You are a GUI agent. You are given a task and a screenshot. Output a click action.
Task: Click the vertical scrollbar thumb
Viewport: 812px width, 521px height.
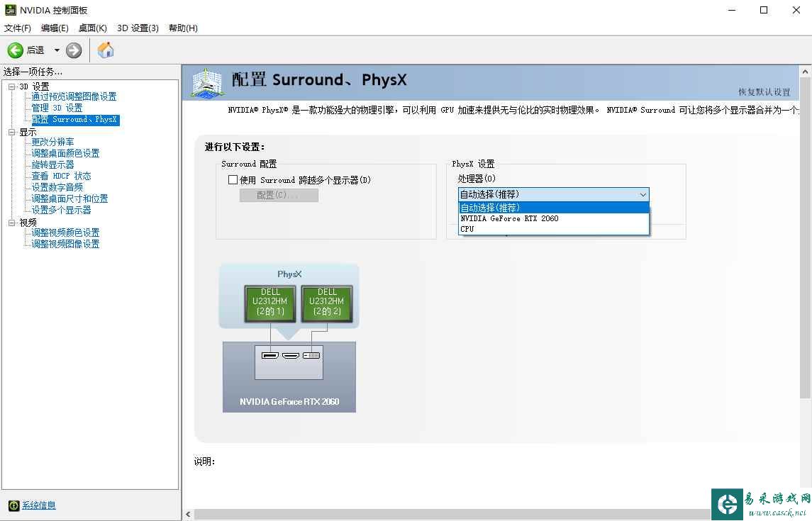coord(806,238)
